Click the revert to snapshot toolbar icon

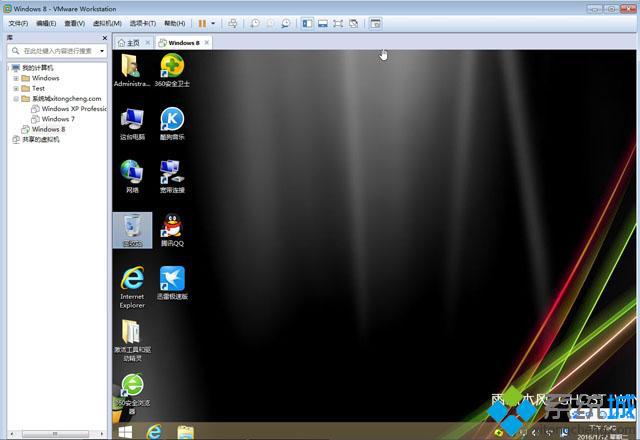tap(270, 24)
